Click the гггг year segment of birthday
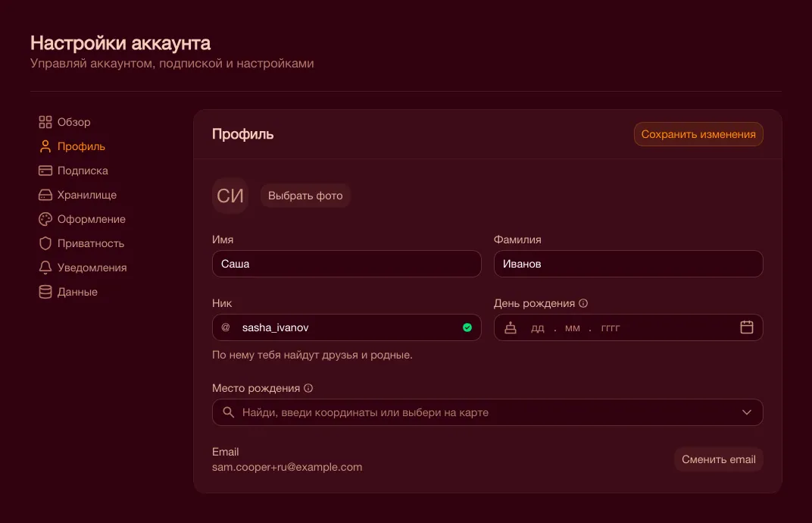 coord(610,328)
